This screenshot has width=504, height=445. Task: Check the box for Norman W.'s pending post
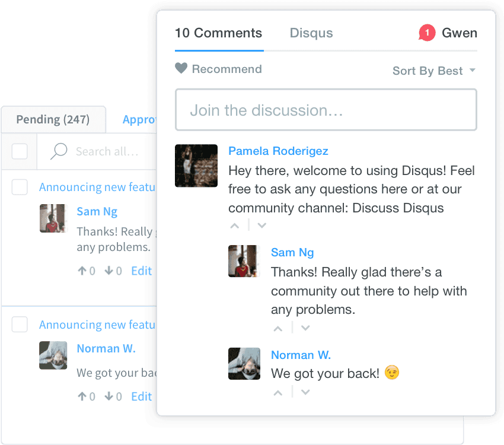coord(20,325)
